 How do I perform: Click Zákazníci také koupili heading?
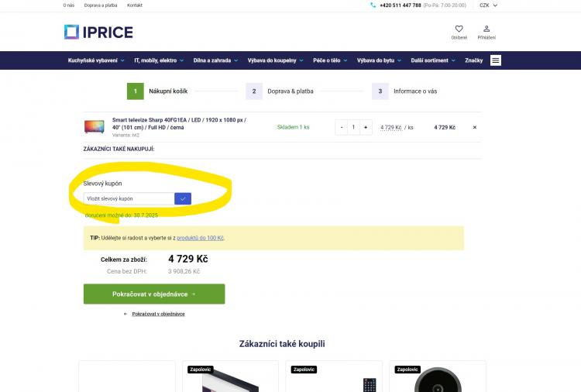(x=282, y=344)
